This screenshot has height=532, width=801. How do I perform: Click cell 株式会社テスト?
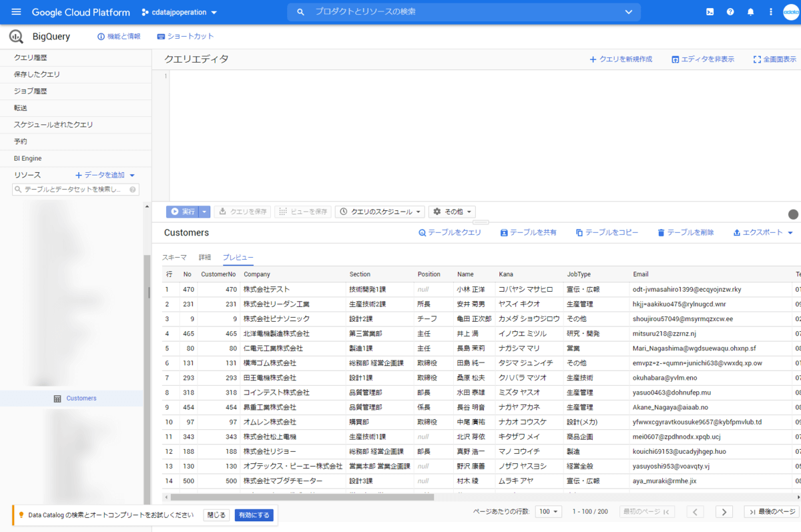tap(266, 290)
